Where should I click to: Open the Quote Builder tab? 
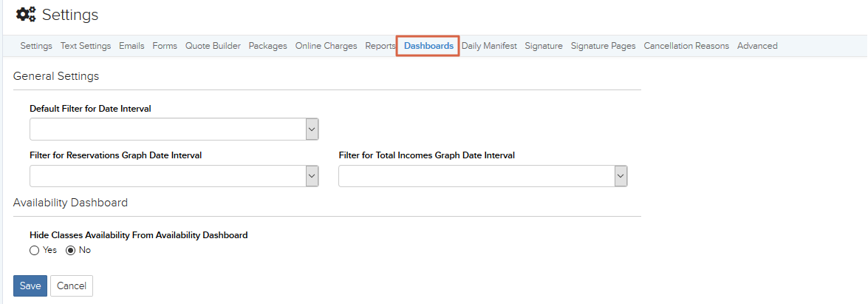pyautogui.click(x=213, y=46)
